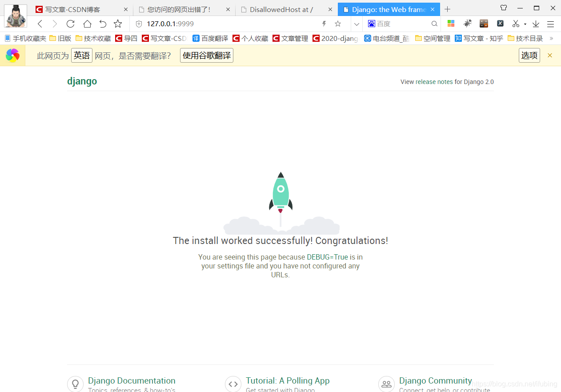Select the Django: the Web frame tab
This screenshot has width=561, height=392.
pos(389,9)
